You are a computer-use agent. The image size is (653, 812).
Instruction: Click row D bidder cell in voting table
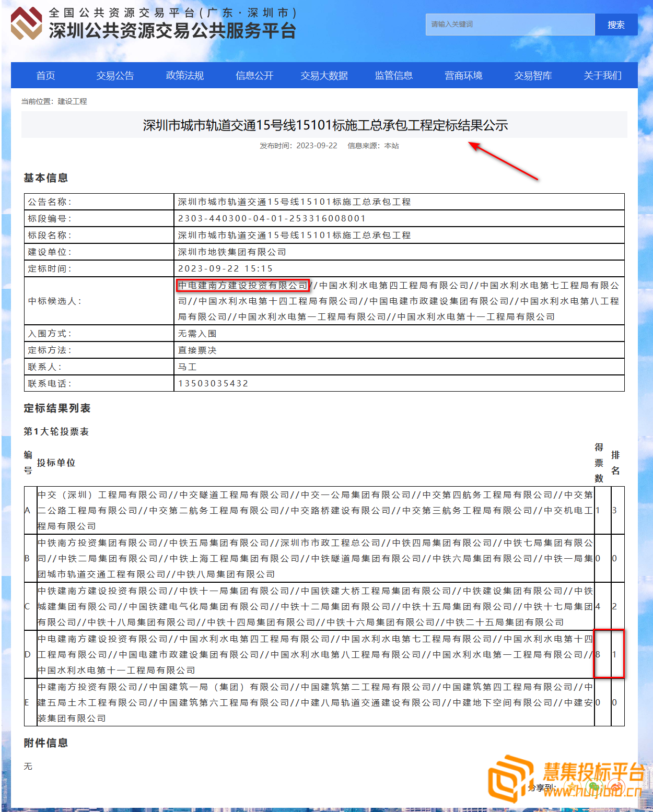[315, 654]
